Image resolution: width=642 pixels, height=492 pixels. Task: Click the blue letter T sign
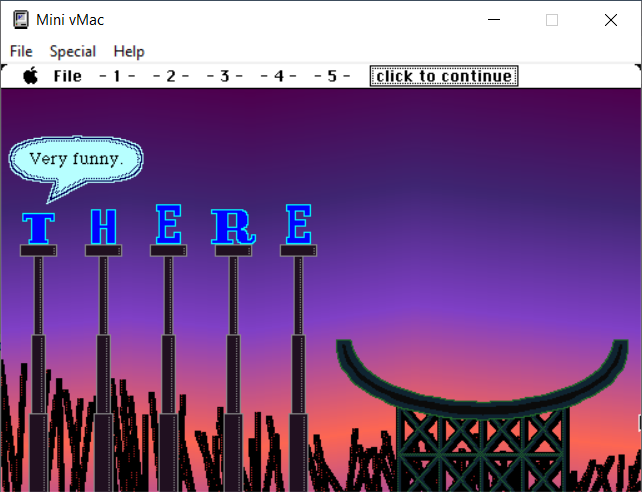38,228
